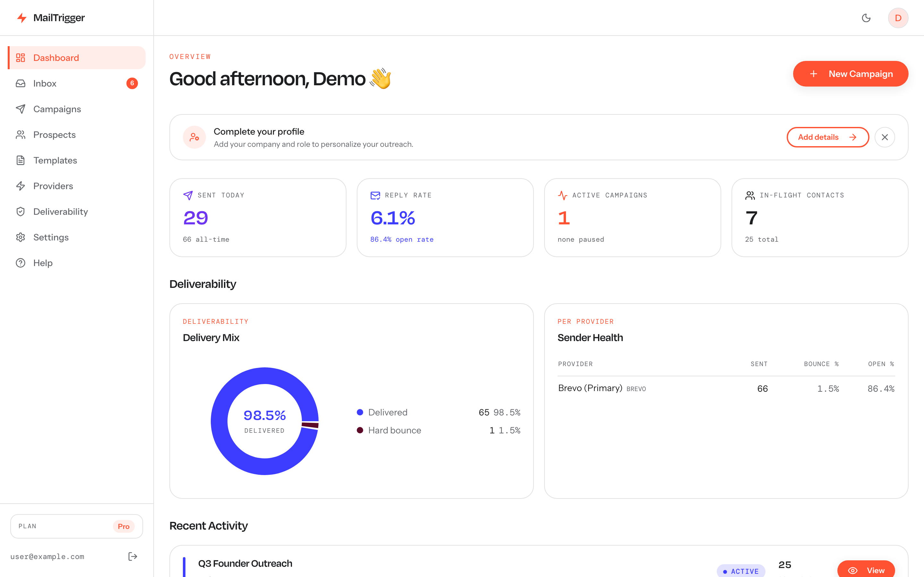This screenshot has height=577, width=924.
Task: Start a New Campaign
Action: point(850,74)
